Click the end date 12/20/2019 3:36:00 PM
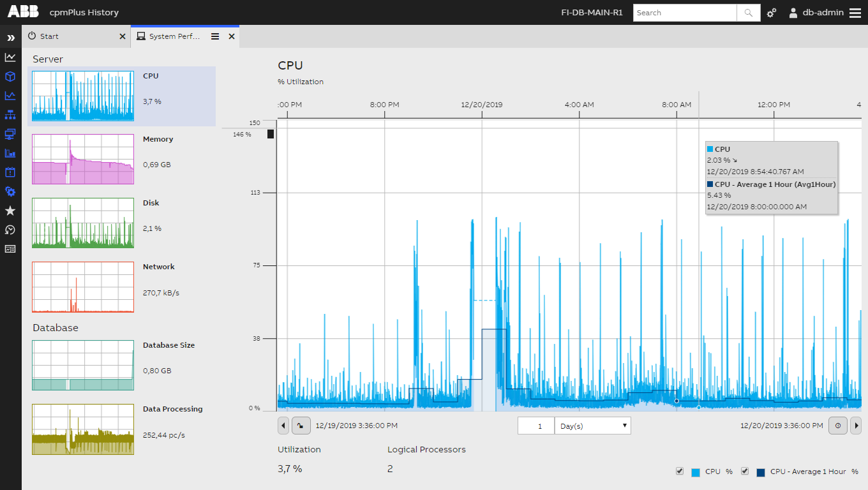This screenshot has height=490, width=868. [782, 426]
